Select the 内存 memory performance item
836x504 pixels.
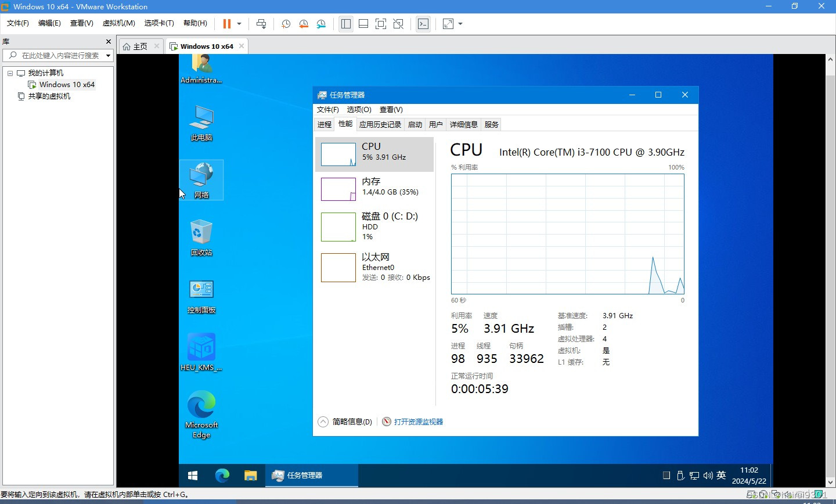click(374, 189)
